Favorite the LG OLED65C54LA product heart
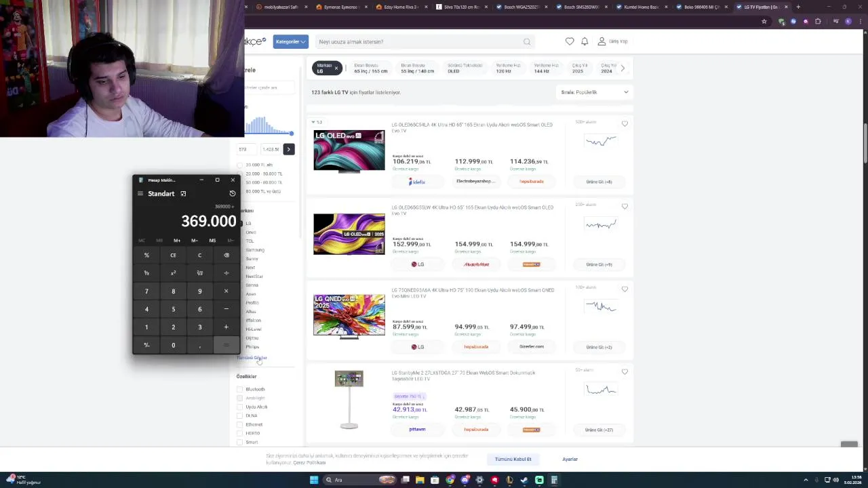868x488 pixels. tap(625, 124)
